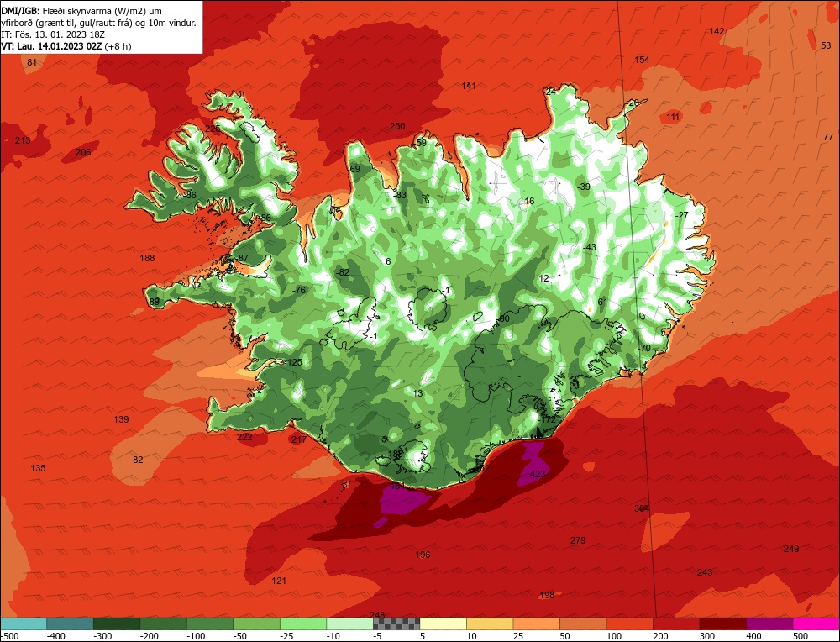Screen dimensions: 840x642
Task: Select the value -61 over eastern Iceland
Action: click(601, 302)
